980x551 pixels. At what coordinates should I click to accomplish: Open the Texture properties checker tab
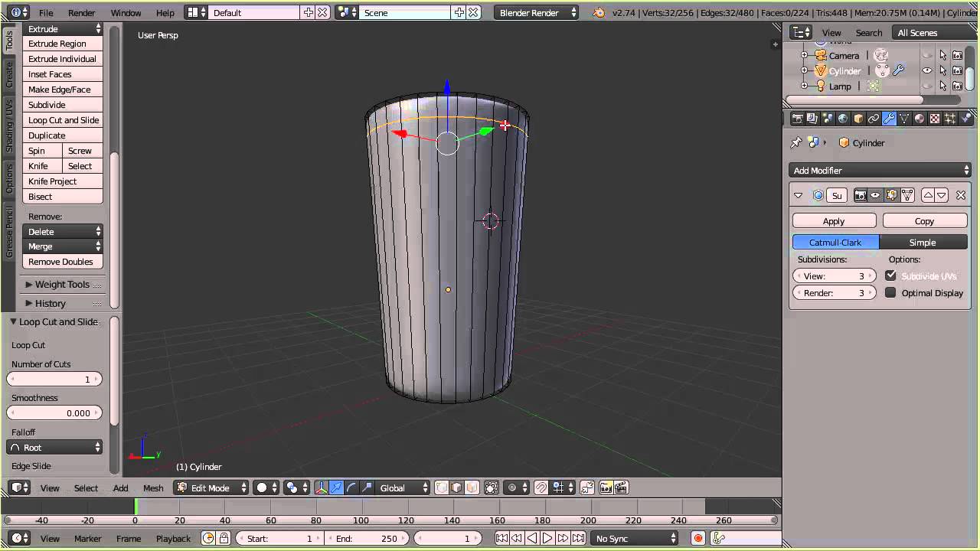click(935, 119)
